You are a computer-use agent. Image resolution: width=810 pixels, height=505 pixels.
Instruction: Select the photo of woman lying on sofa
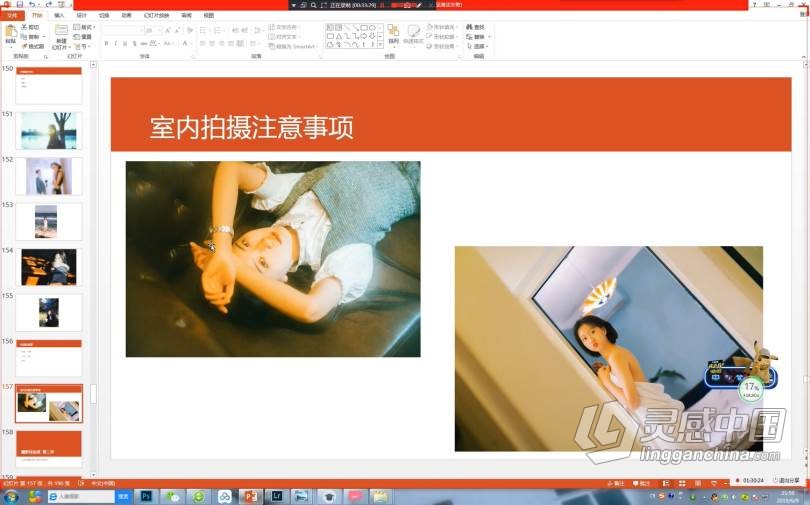(273, 259)
